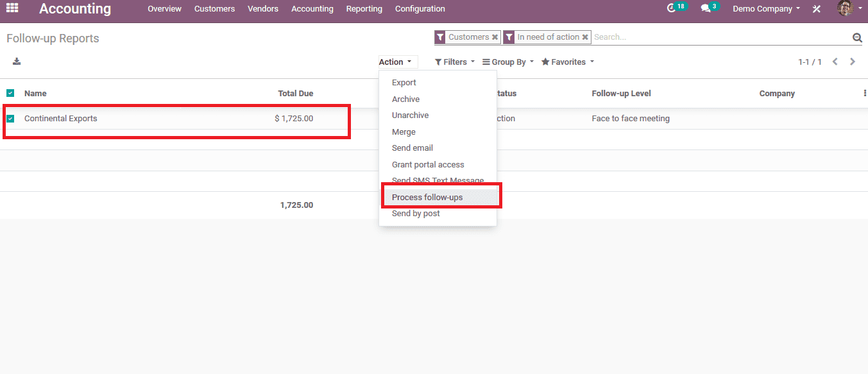Viewport: 868px width, 374px height.
Task: Open the Reporting top menu
Action: coord(364,9)
